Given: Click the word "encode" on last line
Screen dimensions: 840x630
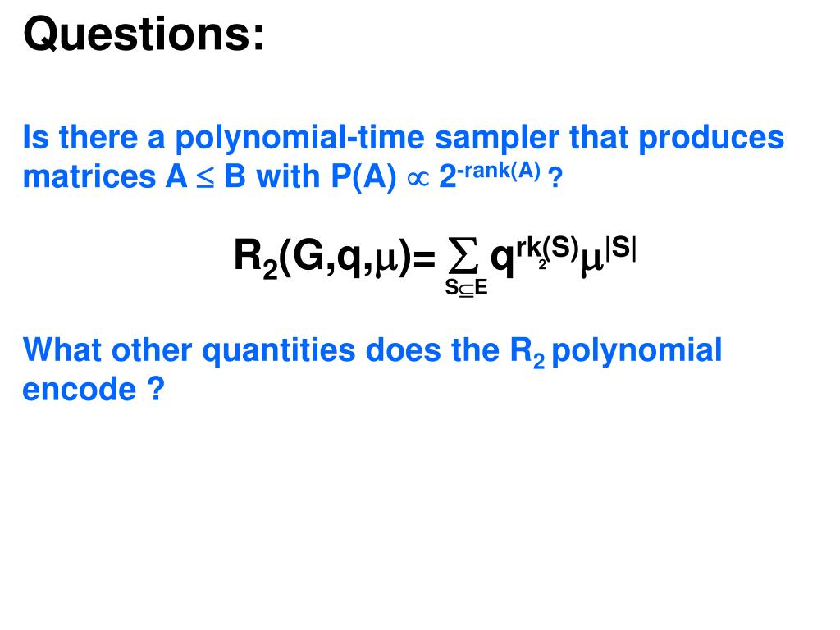Looking at the screenshot, I should tap(80, 390).
